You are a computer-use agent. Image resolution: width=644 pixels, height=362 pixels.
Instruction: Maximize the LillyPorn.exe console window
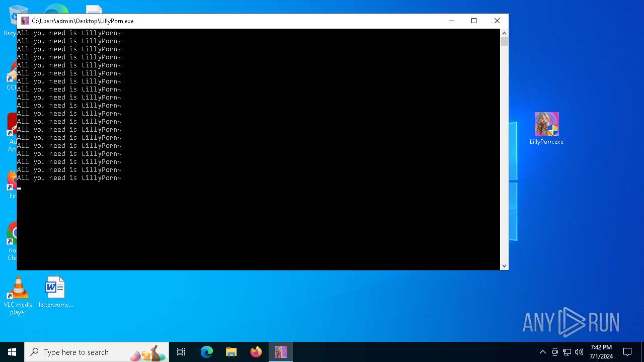pos(474,21)
